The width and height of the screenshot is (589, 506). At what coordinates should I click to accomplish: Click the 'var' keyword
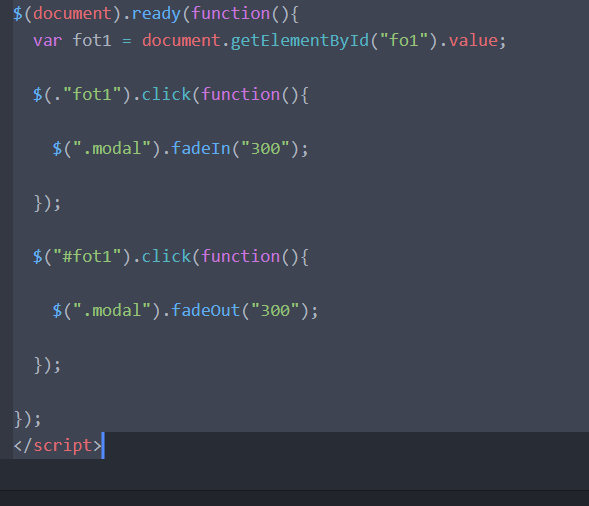tap(47, 41)
